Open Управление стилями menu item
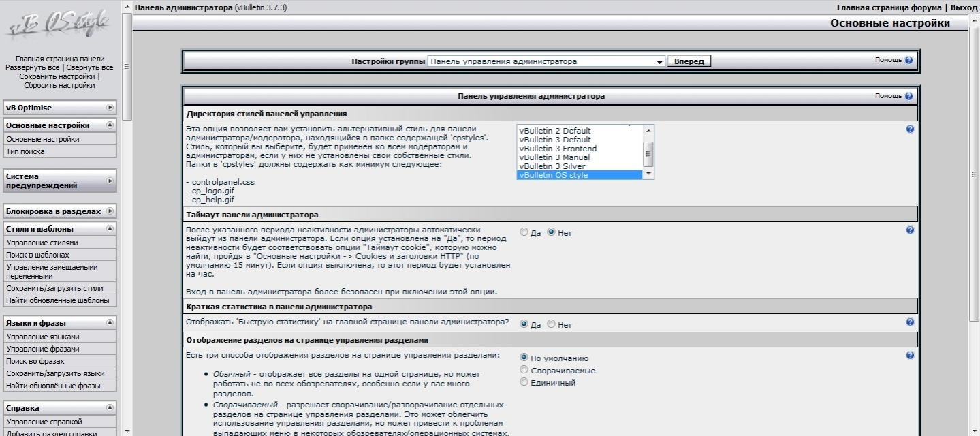This screenshot has height=436, width=980. click(x=42, y=243)
